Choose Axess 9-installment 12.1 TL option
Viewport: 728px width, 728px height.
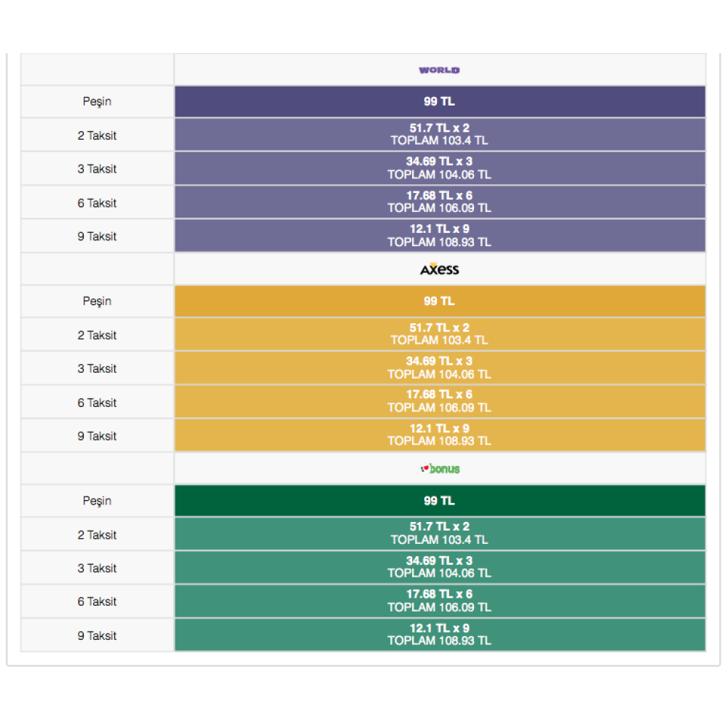439,435
